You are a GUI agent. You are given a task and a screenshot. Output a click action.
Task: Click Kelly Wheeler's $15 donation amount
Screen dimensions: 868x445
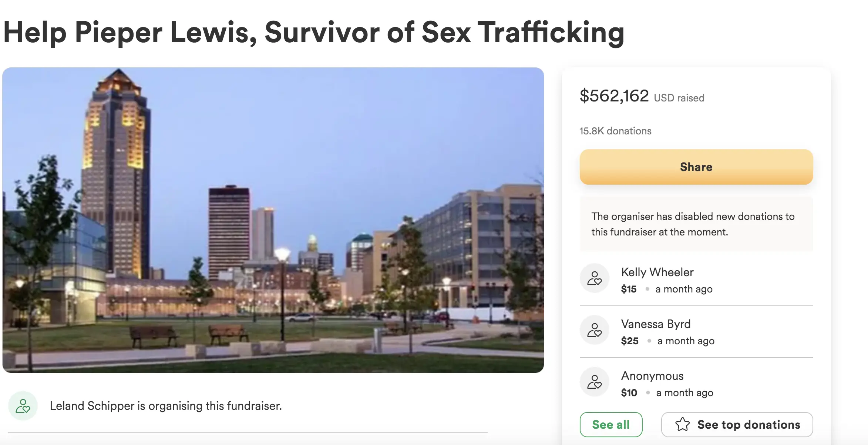click(x=629, y=289)
